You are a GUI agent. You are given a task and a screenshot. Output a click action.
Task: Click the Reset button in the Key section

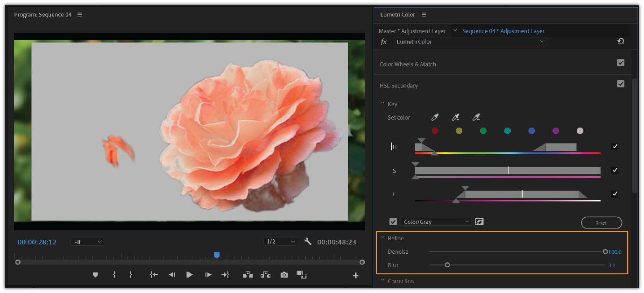[602, 222]
